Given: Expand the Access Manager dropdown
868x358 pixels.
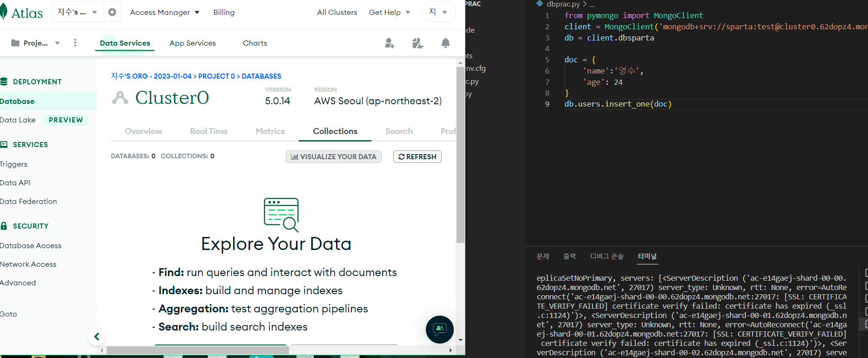Looking at the screenshot, I should tap(165, 12).
